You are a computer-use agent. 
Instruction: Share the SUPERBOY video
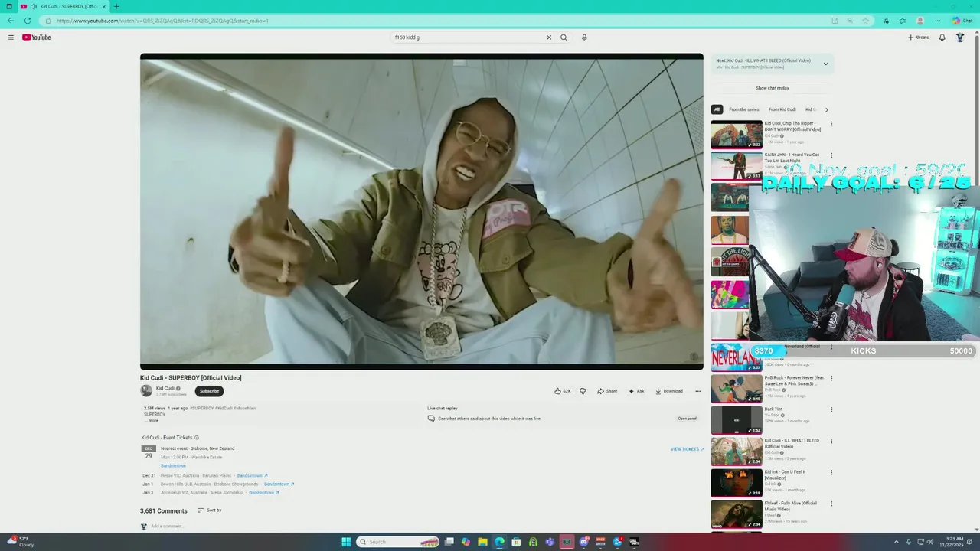coord(607,391)
